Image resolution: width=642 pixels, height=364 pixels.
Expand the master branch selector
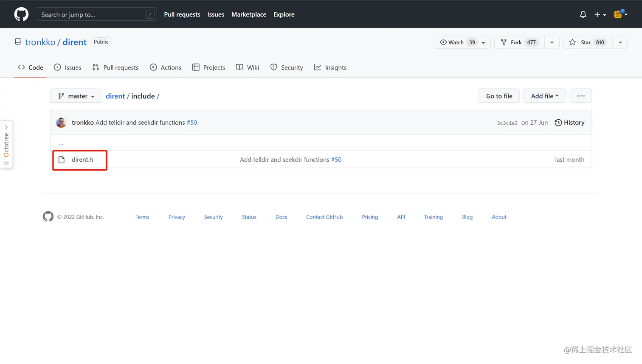pos(76,96)
